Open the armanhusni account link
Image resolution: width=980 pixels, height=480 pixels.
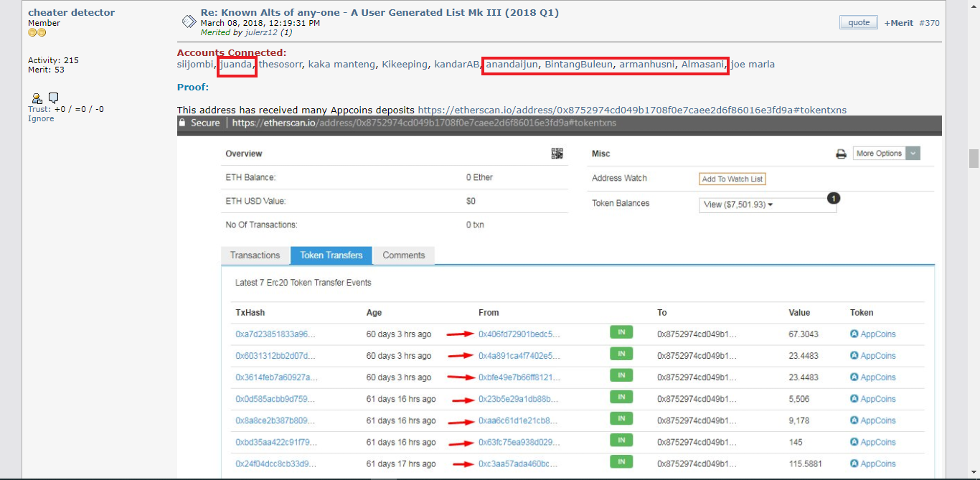[647, 65]
